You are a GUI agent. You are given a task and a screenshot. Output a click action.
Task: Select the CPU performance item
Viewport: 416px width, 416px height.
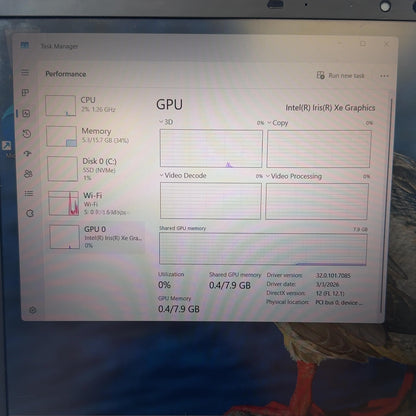(95, 106)
